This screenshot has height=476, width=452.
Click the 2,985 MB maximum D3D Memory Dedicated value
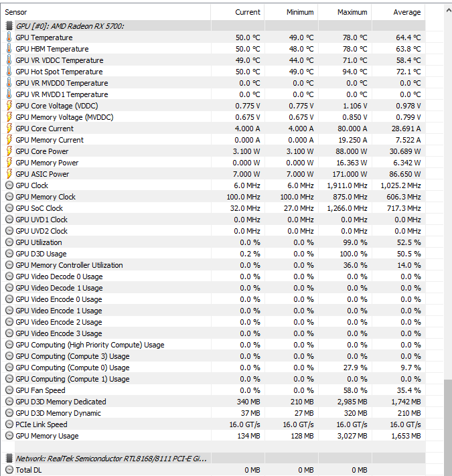tap(352, 402)
